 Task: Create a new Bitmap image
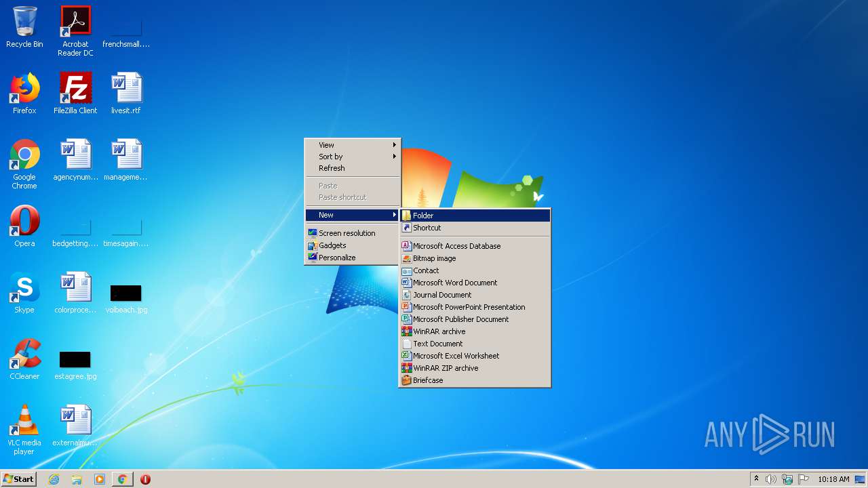pyautogui.click(x=475, y=258)
